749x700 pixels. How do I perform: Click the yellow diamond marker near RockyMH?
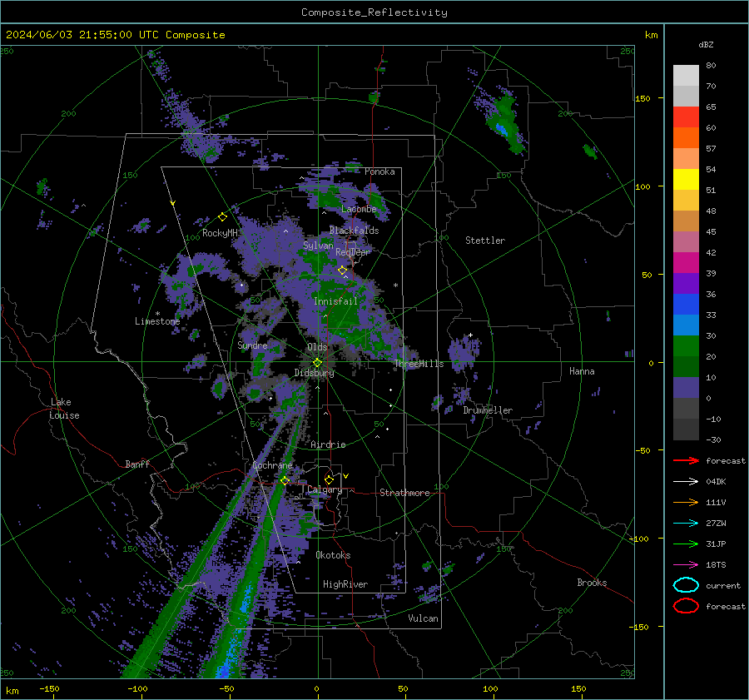[222, 217]
